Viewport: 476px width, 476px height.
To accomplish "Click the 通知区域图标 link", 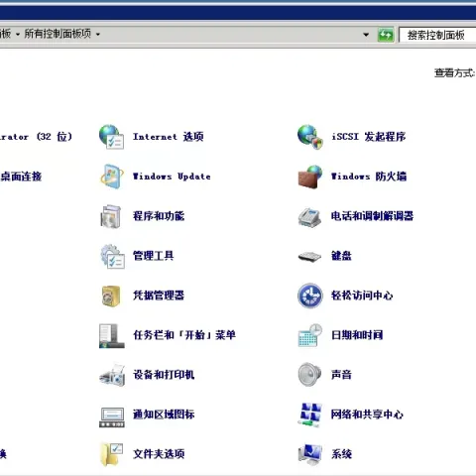I will pos(164,415).
